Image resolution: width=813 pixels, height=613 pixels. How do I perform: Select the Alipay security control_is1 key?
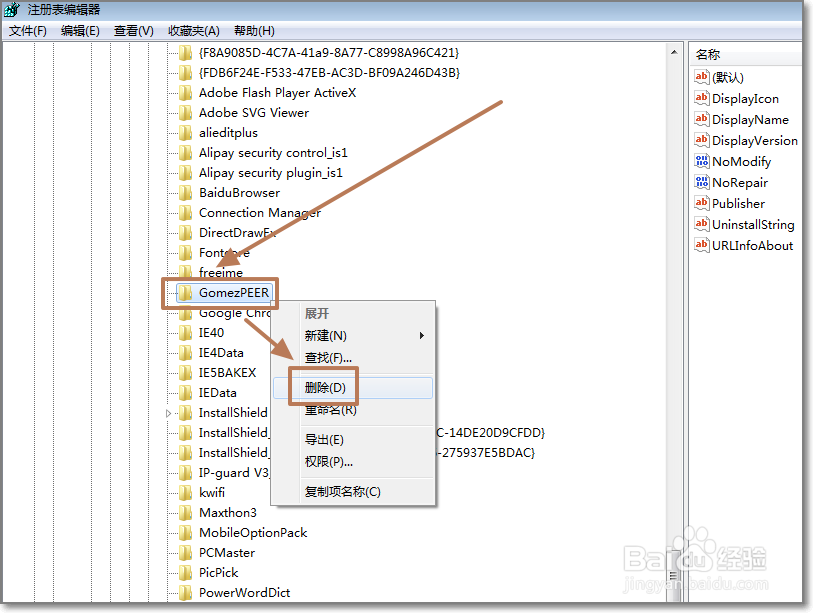273,153
